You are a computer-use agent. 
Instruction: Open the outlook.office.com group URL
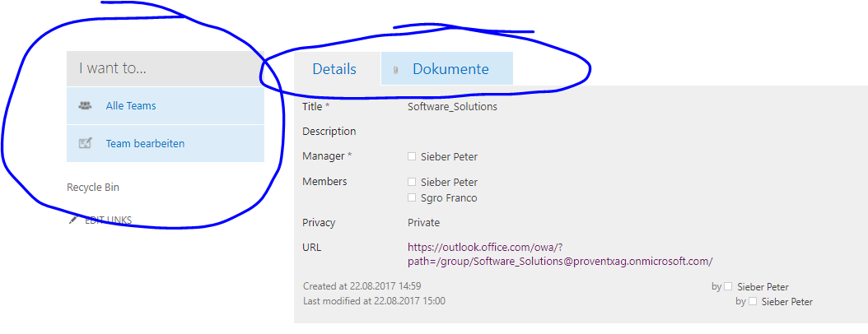point(560,253)
